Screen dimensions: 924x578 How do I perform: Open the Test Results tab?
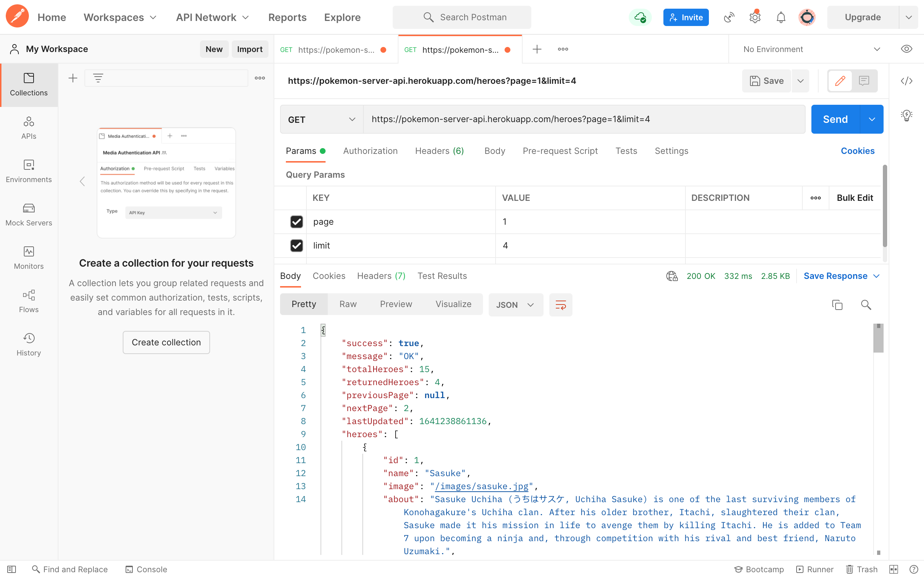coord(442,276)
